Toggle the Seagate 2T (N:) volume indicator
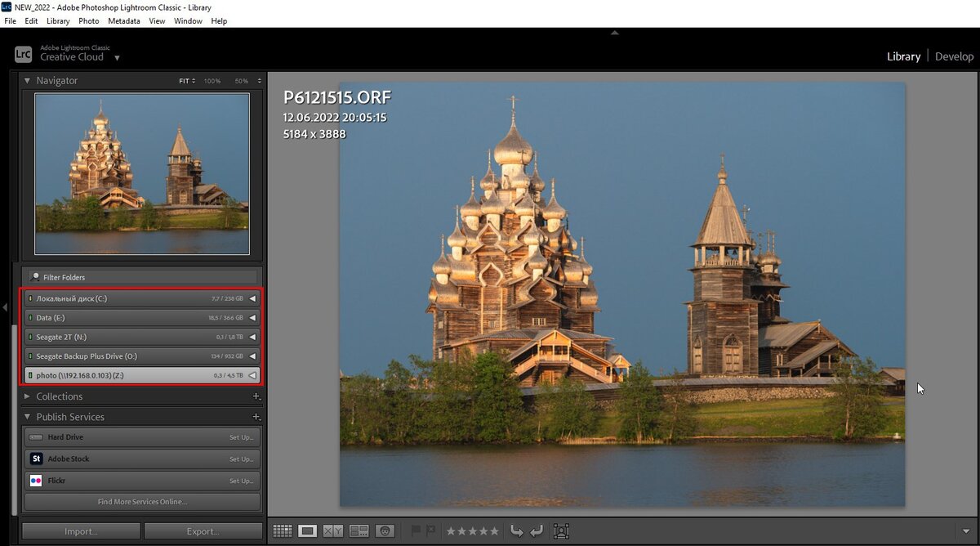 tap(30, 337)
